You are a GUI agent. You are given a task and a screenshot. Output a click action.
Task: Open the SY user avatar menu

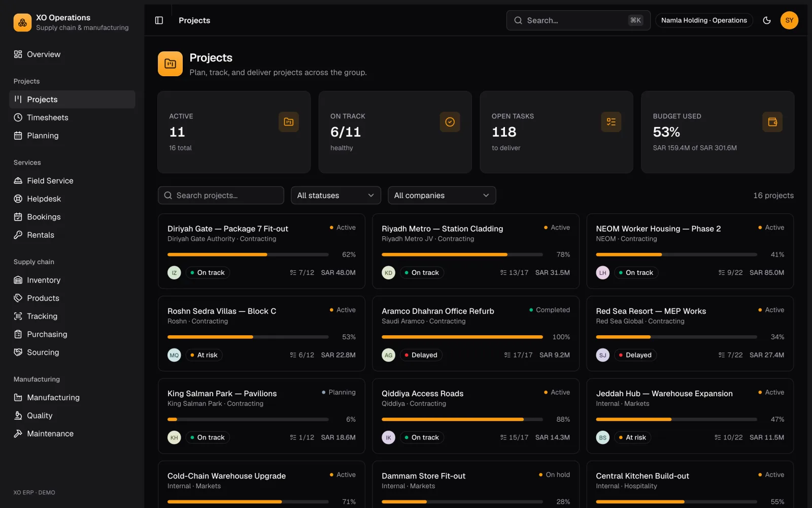[789, 20]
